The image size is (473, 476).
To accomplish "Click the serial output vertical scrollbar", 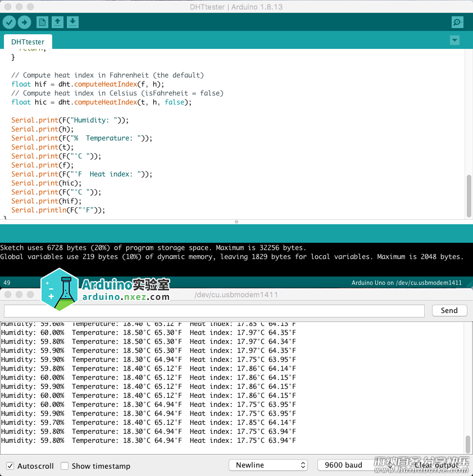I will click(468, 444).
